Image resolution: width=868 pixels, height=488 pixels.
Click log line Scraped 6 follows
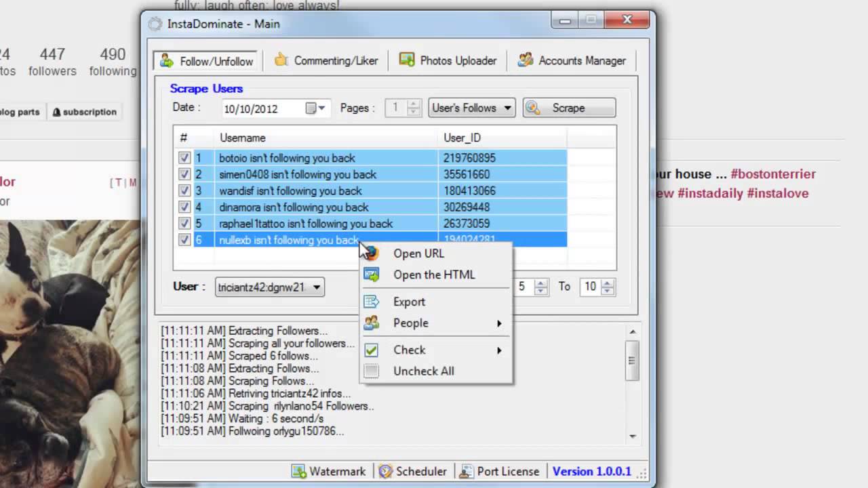point(239,356)
